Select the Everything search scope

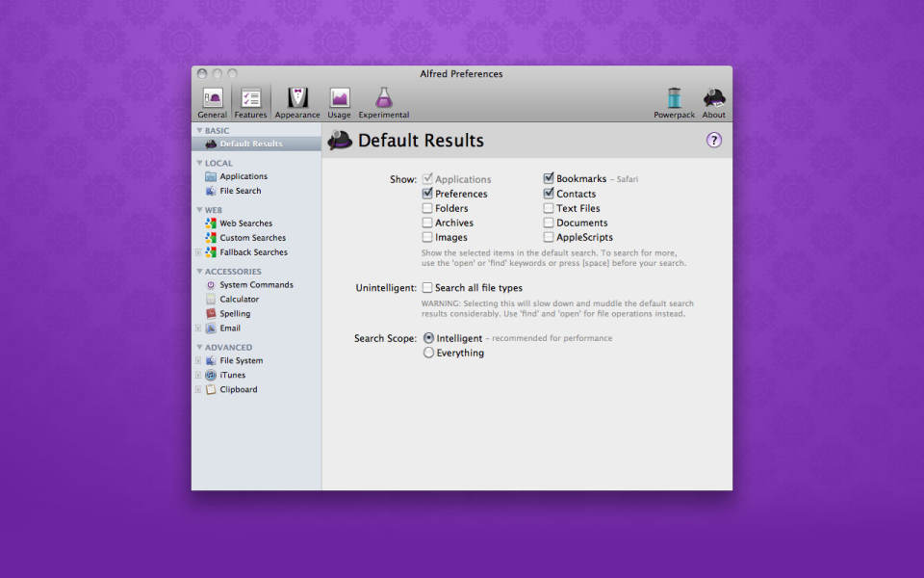428,353
